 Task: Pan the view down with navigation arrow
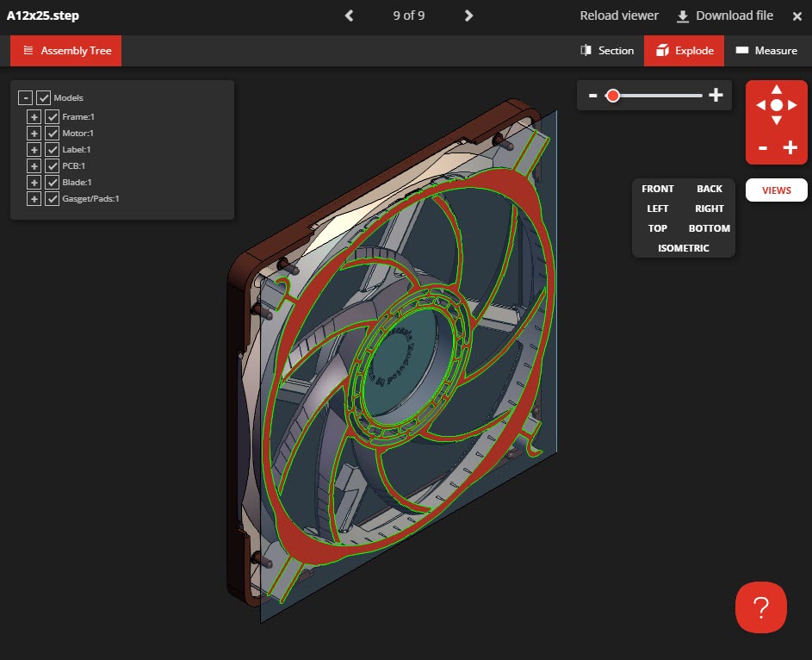point(777,121)
